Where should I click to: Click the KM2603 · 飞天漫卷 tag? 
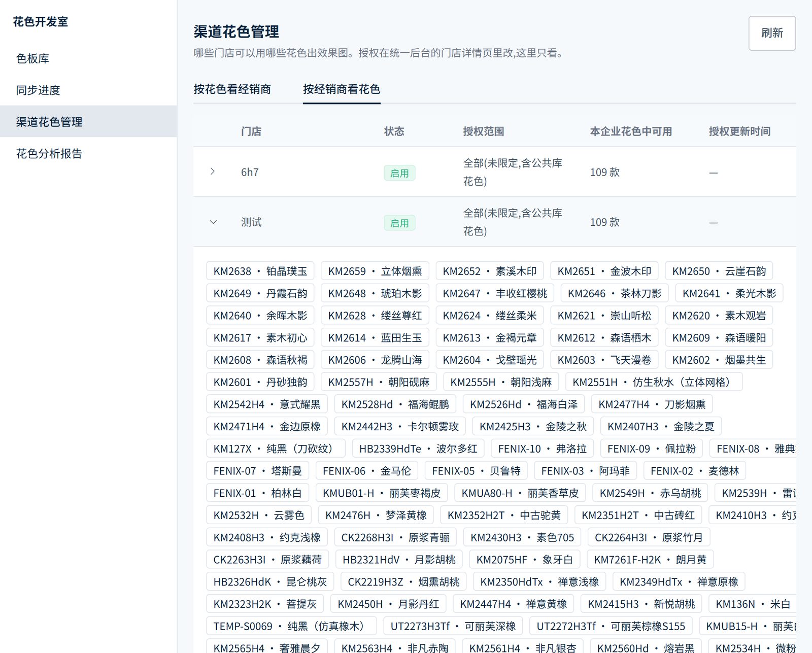(x=604, y=360)
